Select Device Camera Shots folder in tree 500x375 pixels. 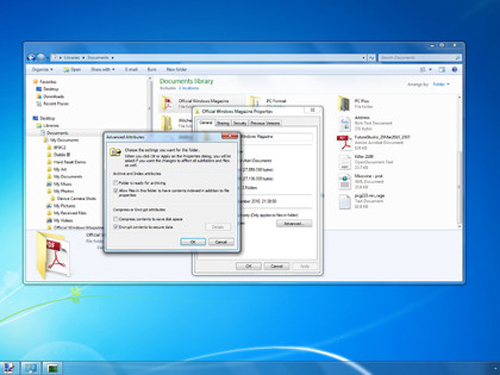[x=77, y=198]
